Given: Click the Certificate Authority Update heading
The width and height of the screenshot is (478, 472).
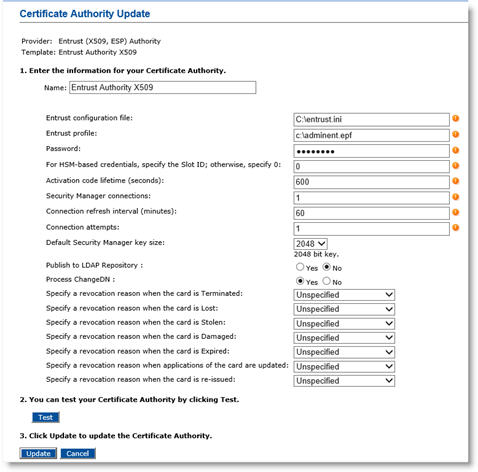Looking at the screenshot, I should (85, 14).
